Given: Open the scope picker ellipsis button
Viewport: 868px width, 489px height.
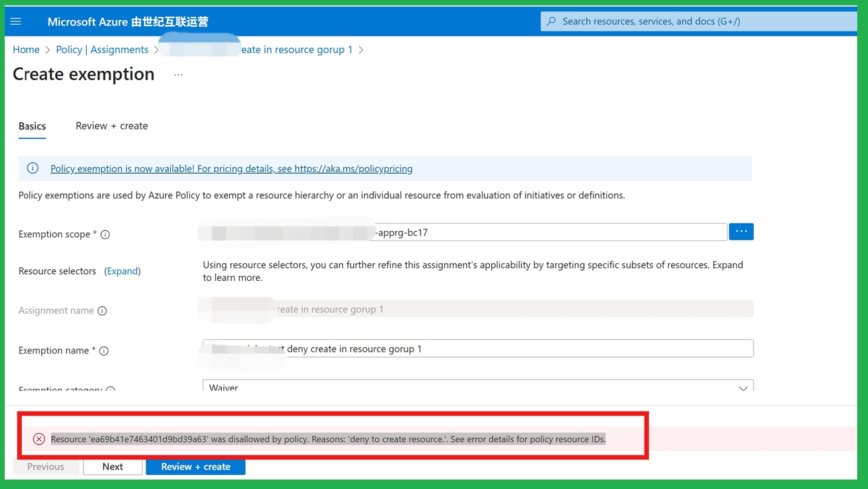Looking at the screenshot, I should pyautogui.click(x=741, y=231).
